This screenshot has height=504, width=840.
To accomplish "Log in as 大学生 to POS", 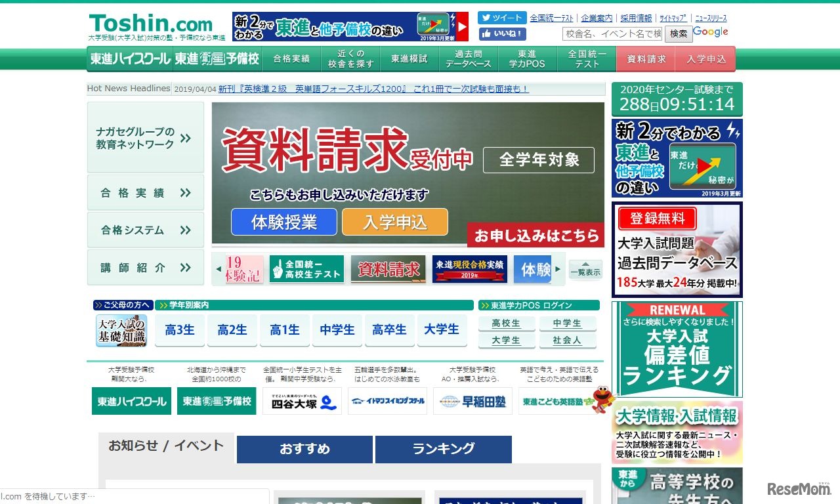I will pyautogui.click(x=507, y=341).
